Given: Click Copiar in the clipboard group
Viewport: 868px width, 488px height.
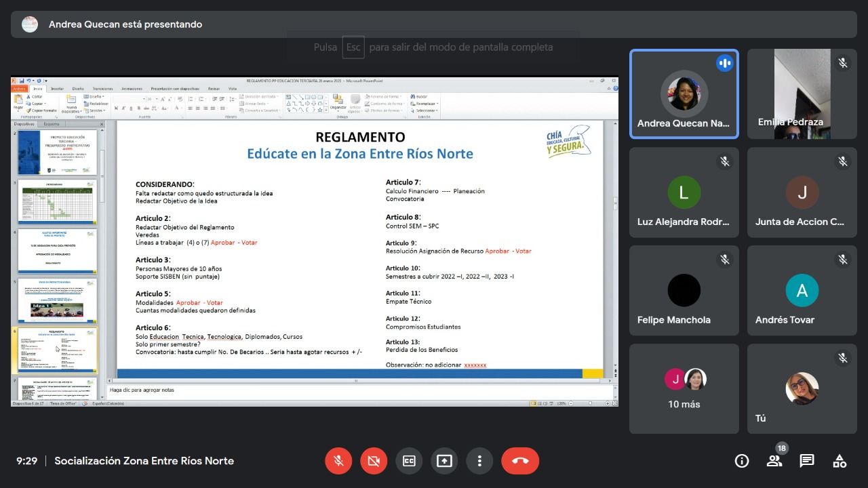Looking at the screenshot, I should [x=35, y=104].
